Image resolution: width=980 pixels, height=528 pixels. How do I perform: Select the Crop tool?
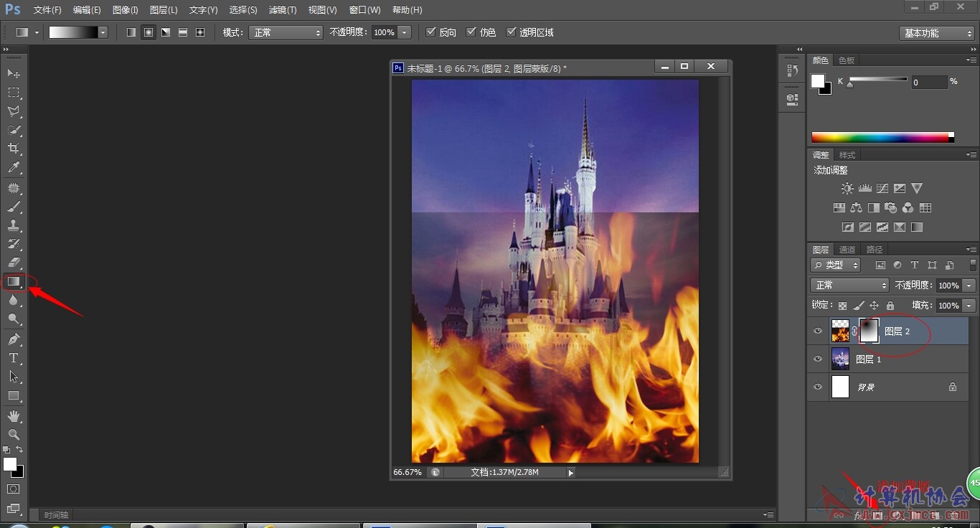tap(14, 148)
